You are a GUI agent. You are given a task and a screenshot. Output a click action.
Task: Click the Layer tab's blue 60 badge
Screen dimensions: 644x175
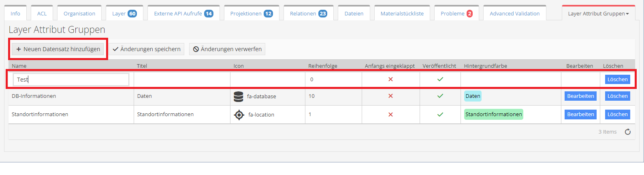(x=132, y=14)
